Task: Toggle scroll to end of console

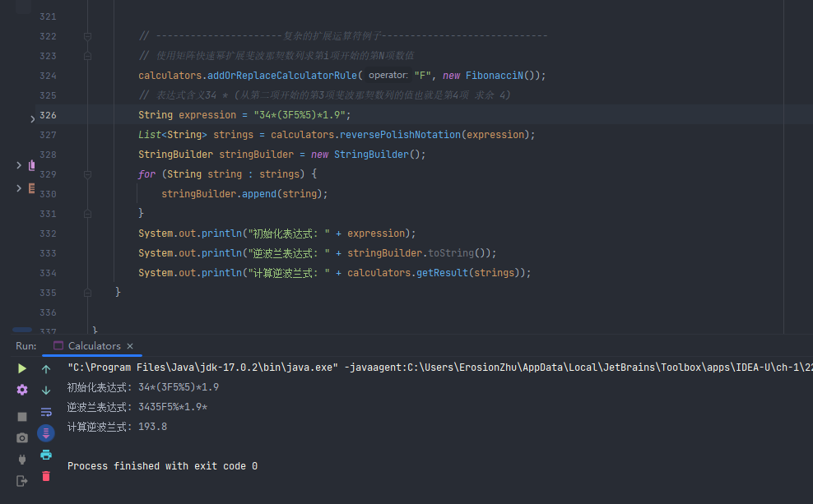Action: point(46,432)
